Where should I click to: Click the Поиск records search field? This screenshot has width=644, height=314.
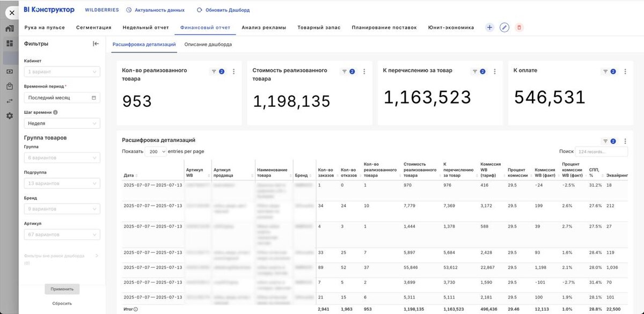click(x=601, y=152)
